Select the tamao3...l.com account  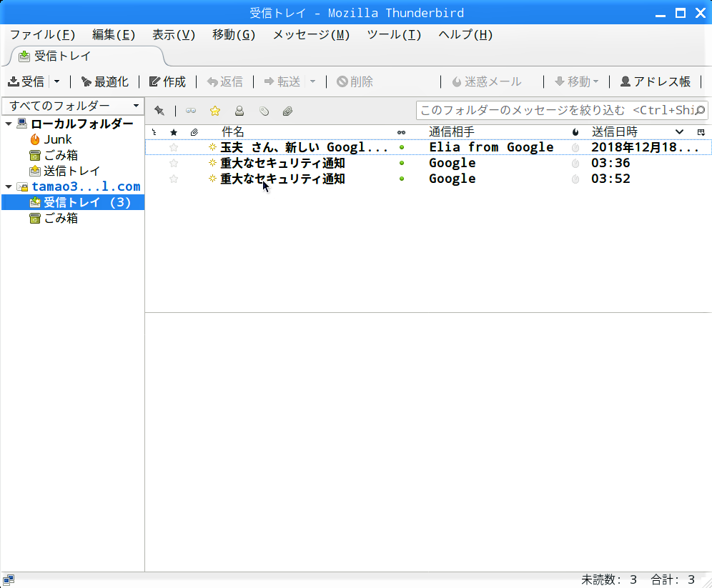coord(86,186)
